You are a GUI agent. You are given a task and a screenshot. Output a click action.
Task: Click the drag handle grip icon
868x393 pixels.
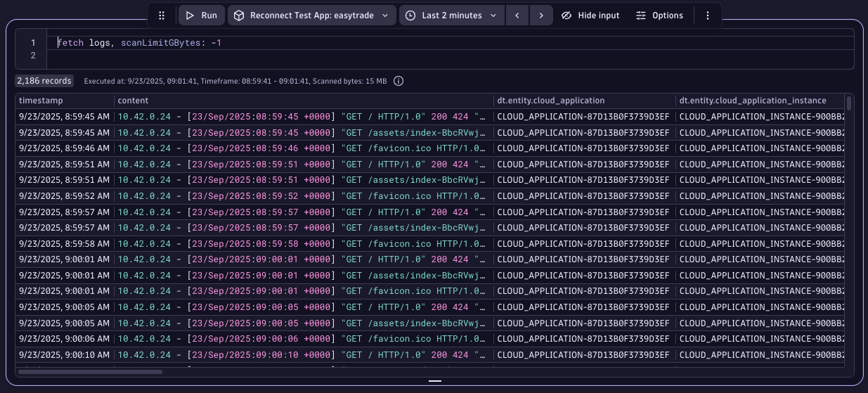(x=162, y=15)
